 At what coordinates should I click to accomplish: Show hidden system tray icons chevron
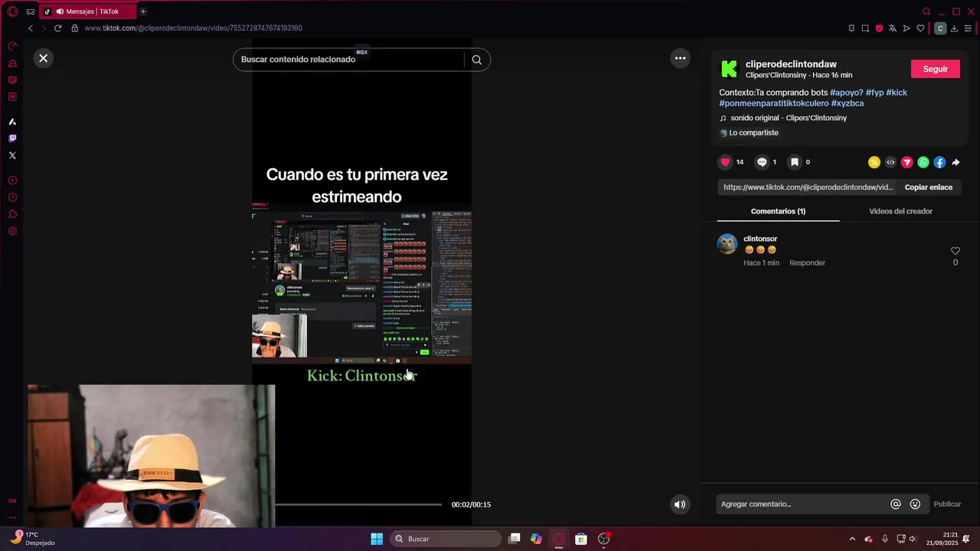[852, 539]
